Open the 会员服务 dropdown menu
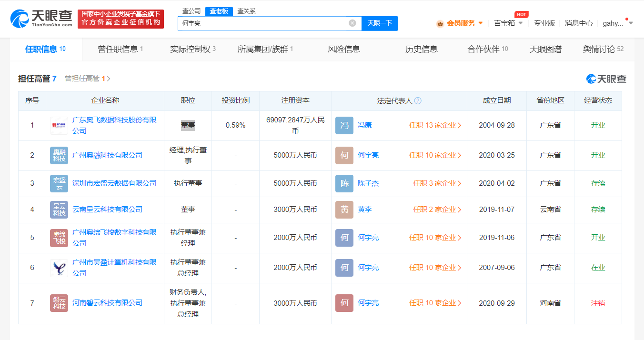Viewport: 644px width, 340px height. click(x=460, y=23)
